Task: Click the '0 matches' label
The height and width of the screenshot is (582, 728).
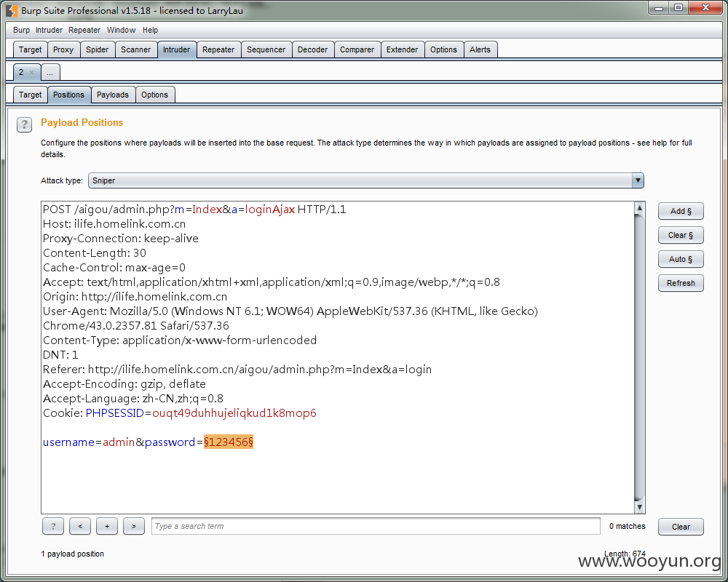Action: tap(628, 526)
